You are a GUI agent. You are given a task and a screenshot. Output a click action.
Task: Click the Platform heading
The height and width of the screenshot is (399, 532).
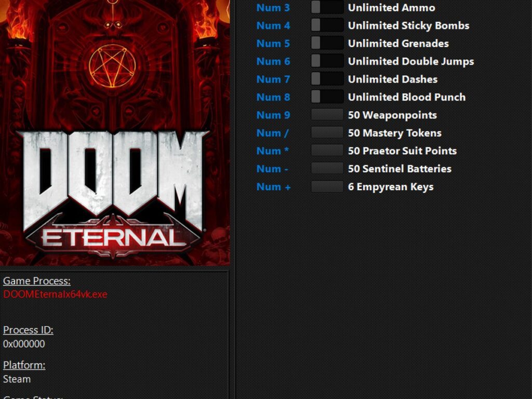click(24, 365)
